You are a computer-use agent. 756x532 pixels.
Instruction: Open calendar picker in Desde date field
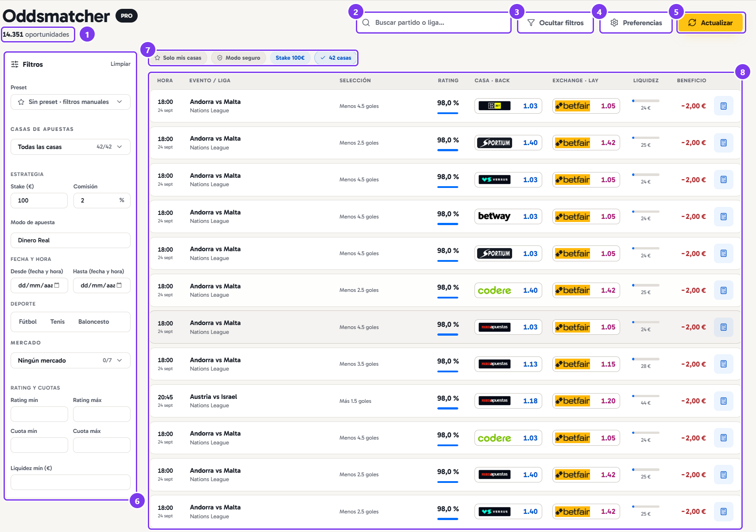pos(57,285)
